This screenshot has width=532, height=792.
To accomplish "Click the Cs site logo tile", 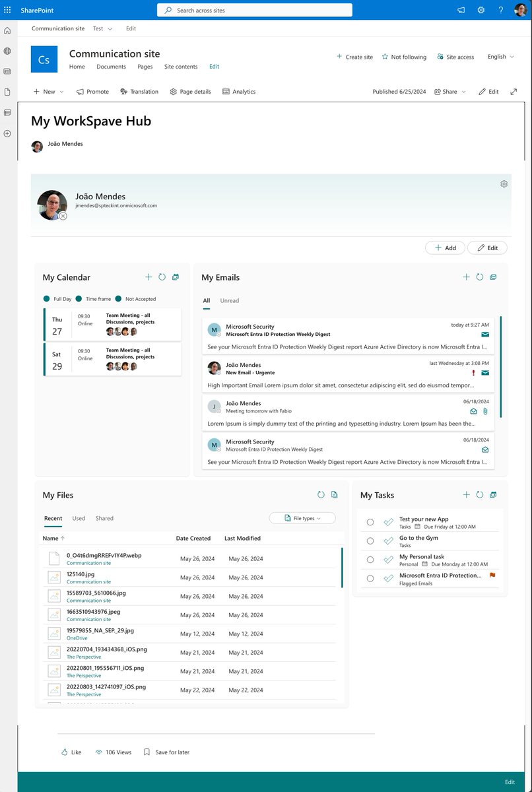I will coord(44,59).
